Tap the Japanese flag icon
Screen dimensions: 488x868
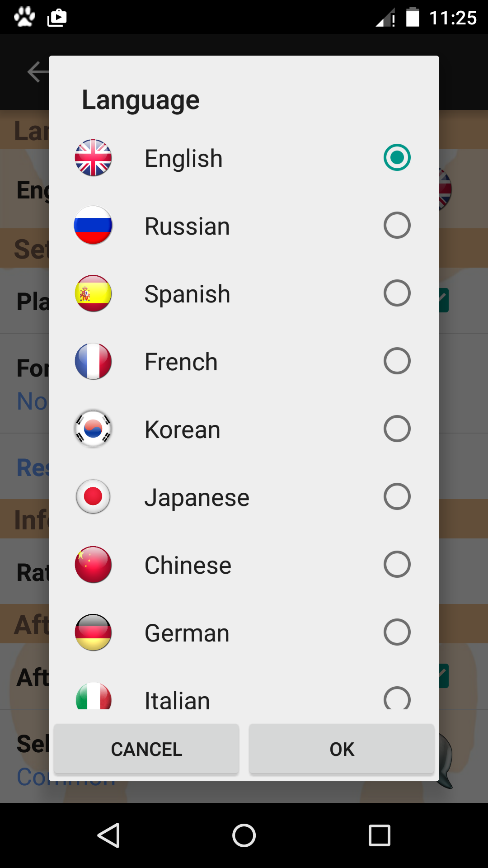pos(93,496)
